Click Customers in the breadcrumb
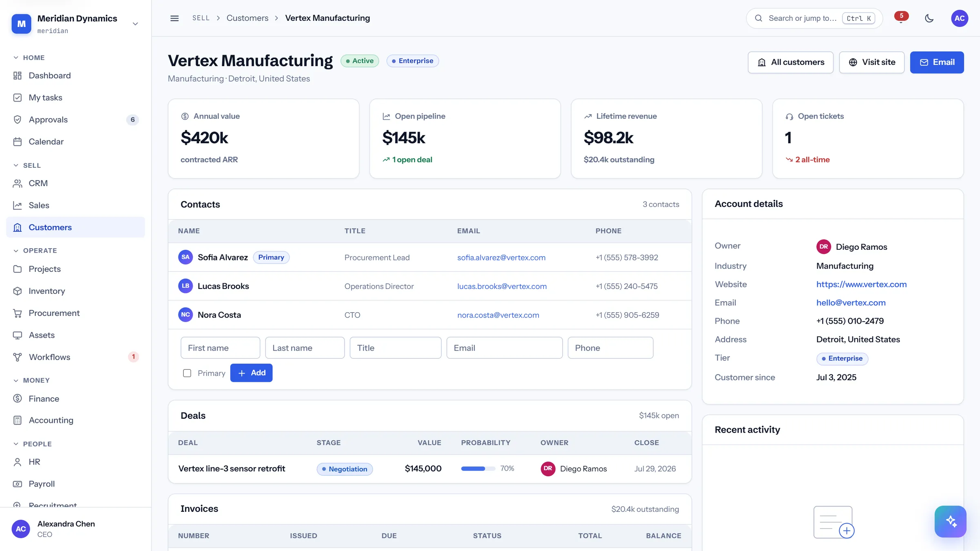Viewport: 980px width, 551px height. click(x=247, y=18)
